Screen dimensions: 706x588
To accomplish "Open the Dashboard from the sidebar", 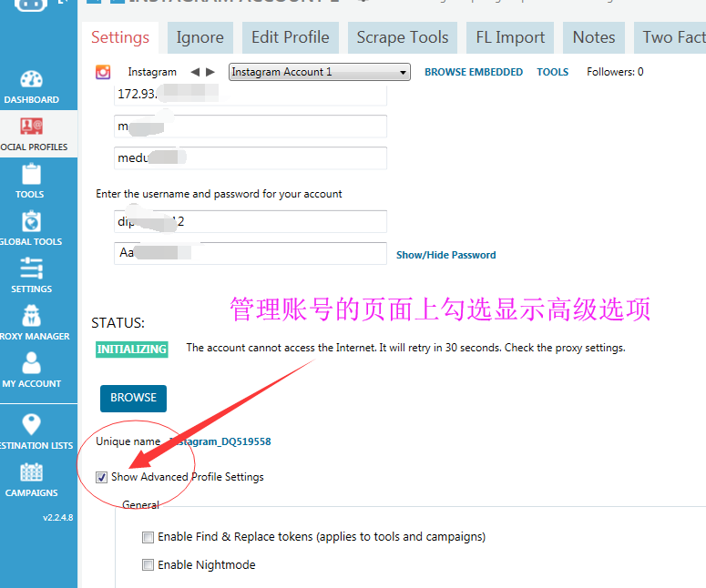I will click(x=31, y=87).
